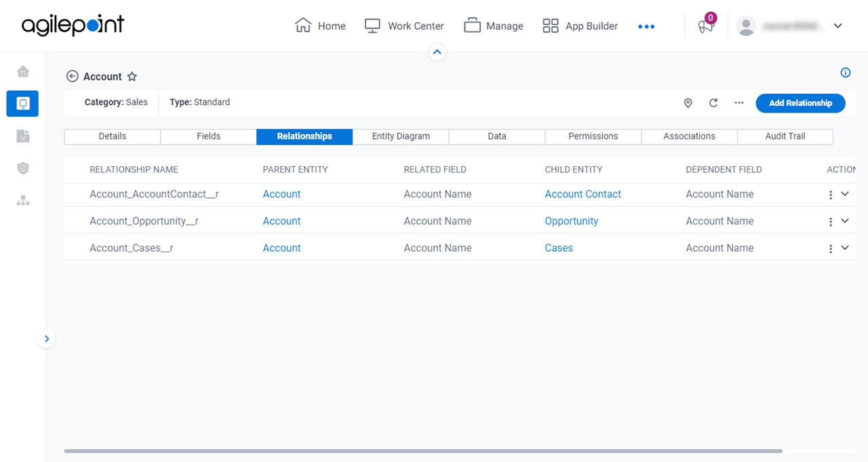Image resolution: width=868 pixels, height=462 pixels.
Task: Open the Entity Diagram tab
Action: (x=401, y=136)
